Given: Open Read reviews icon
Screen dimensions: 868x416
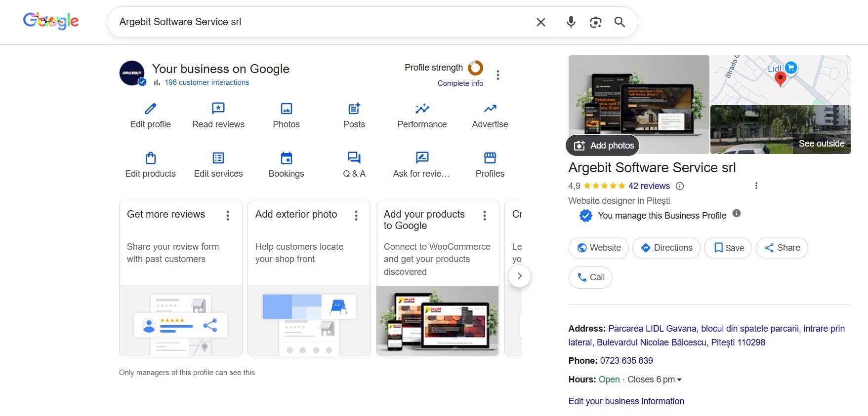Looking at the screenshot, I should tap(218, 109).
